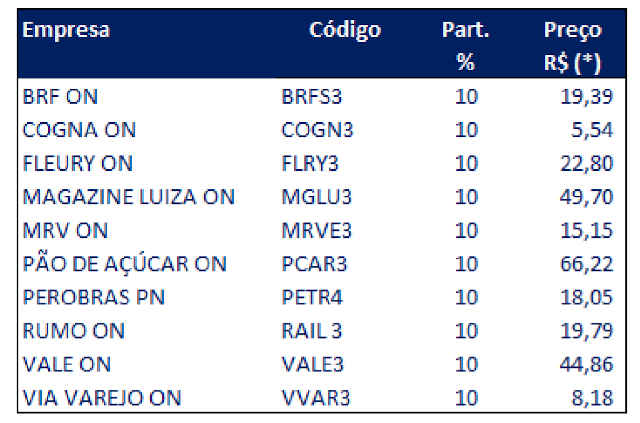
Task: Click the FLEURY ON row name
Action: (78, 164)
